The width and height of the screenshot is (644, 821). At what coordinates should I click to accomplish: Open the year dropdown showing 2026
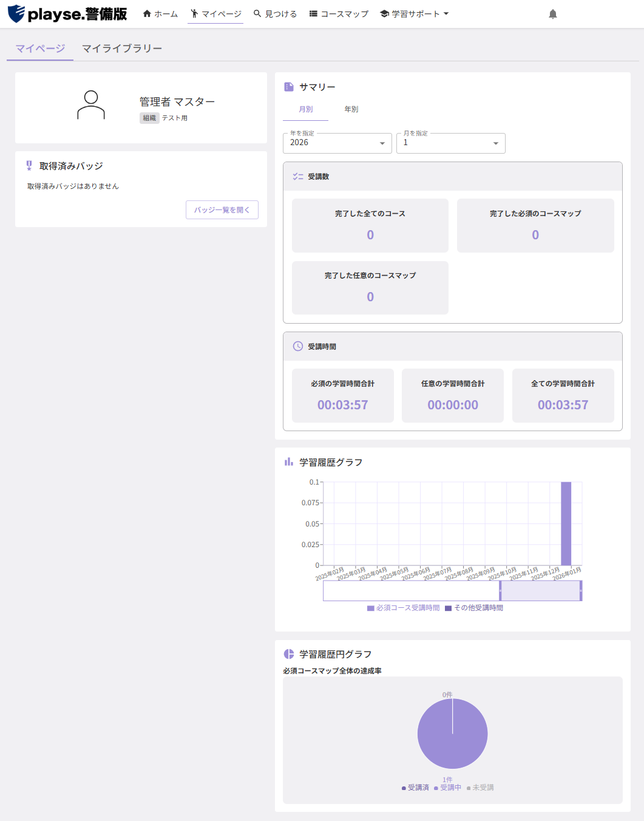(337, 143)
